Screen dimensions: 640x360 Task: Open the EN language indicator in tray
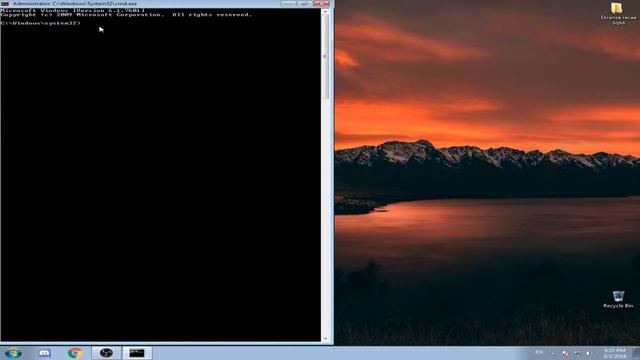click(x=539, y=353)
